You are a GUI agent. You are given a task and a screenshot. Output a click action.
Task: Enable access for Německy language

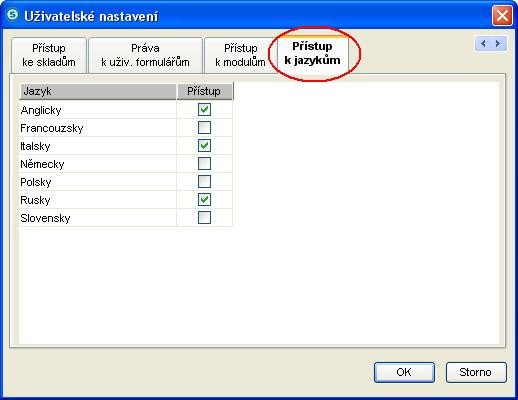pos(204,163)
